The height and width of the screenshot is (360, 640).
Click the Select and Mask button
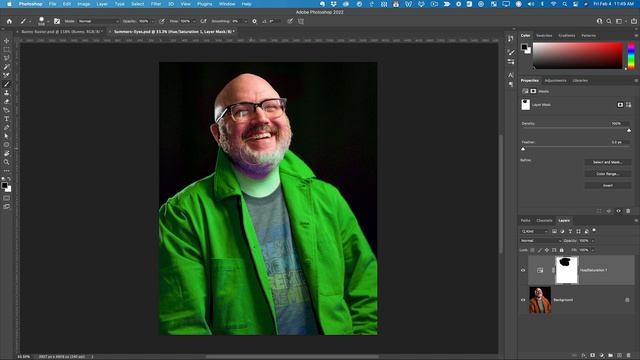coord(607,162)
